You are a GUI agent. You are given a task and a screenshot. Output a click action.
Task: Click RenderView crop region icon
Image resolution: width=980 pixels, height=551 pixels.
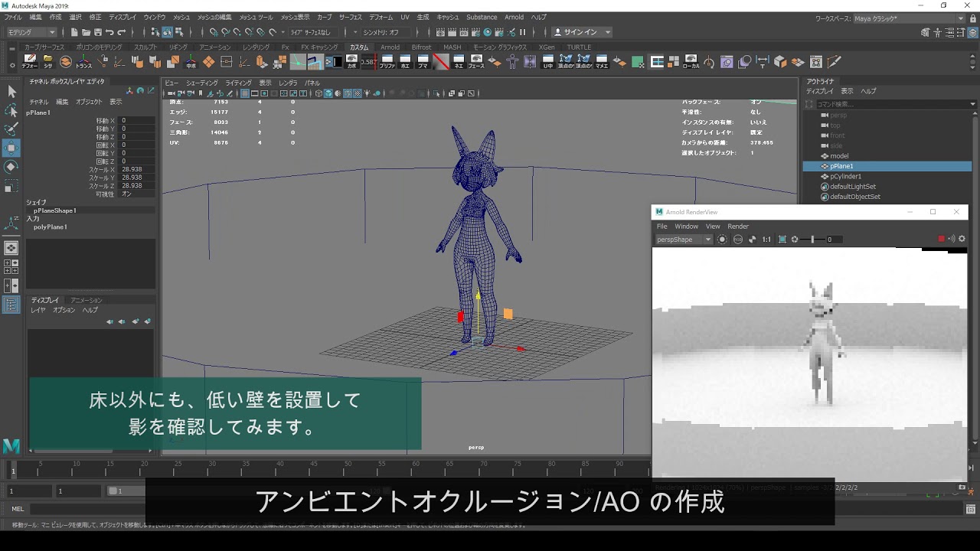[x=782, y=240]
